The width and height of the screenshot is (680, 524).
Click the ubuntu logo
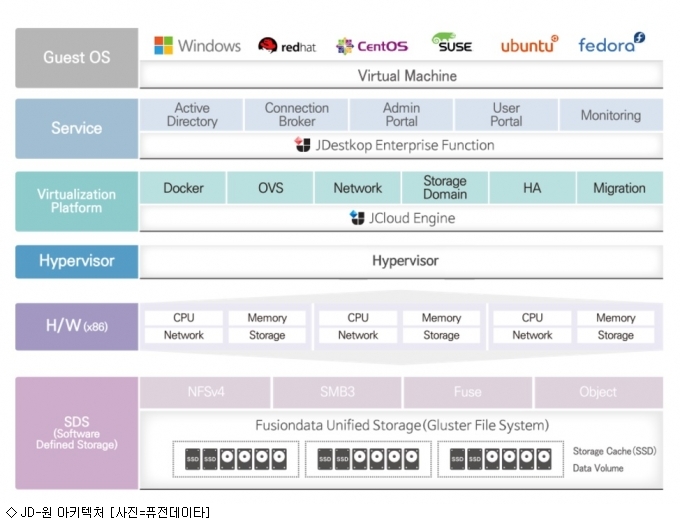pos(530,44)
